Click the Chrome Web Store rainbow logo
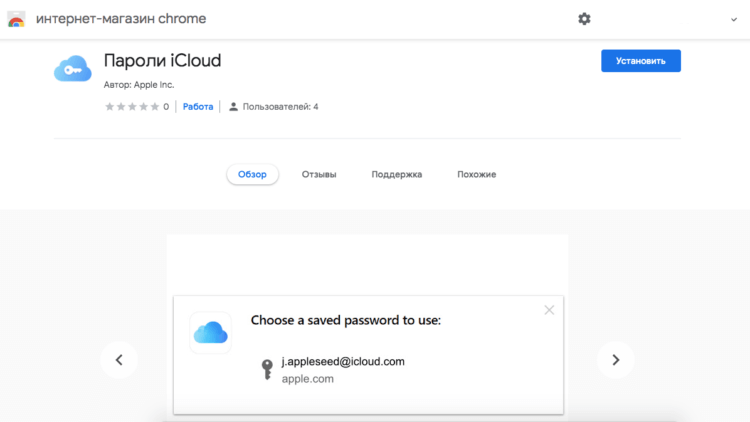 coord(16,19)
